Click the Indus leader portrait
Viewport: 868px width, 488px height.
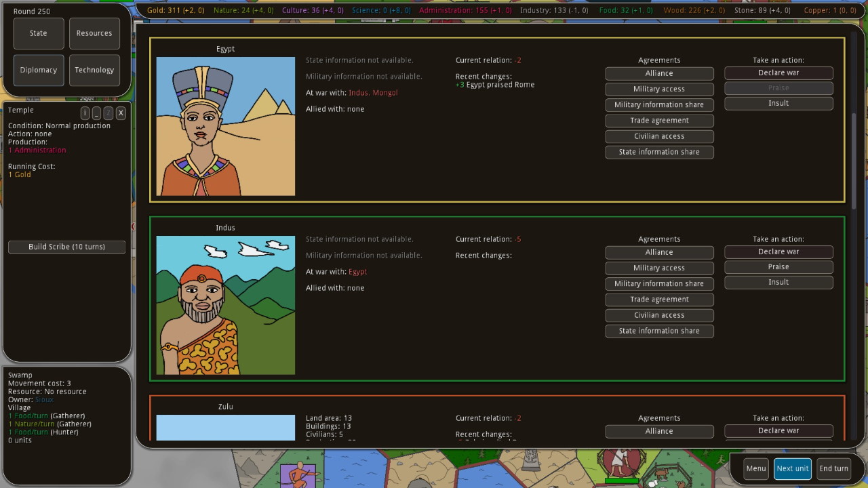point(226,305)
